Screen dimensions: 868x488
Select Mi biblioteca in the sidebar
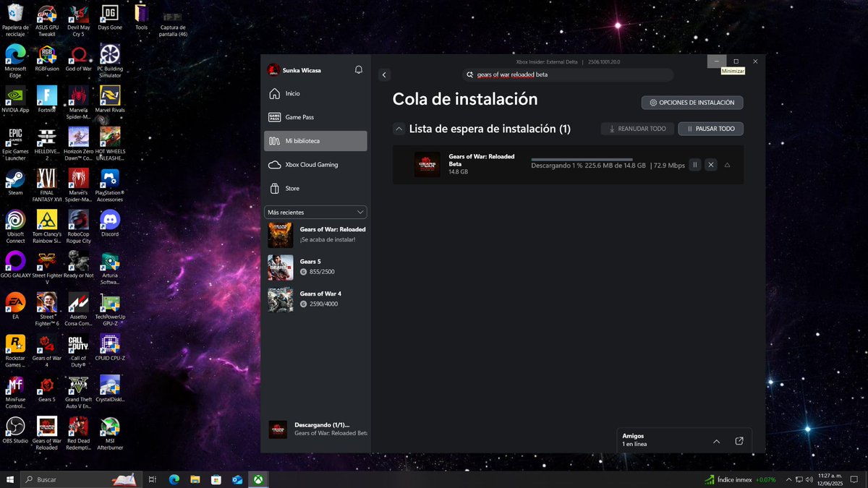point(315,141)
